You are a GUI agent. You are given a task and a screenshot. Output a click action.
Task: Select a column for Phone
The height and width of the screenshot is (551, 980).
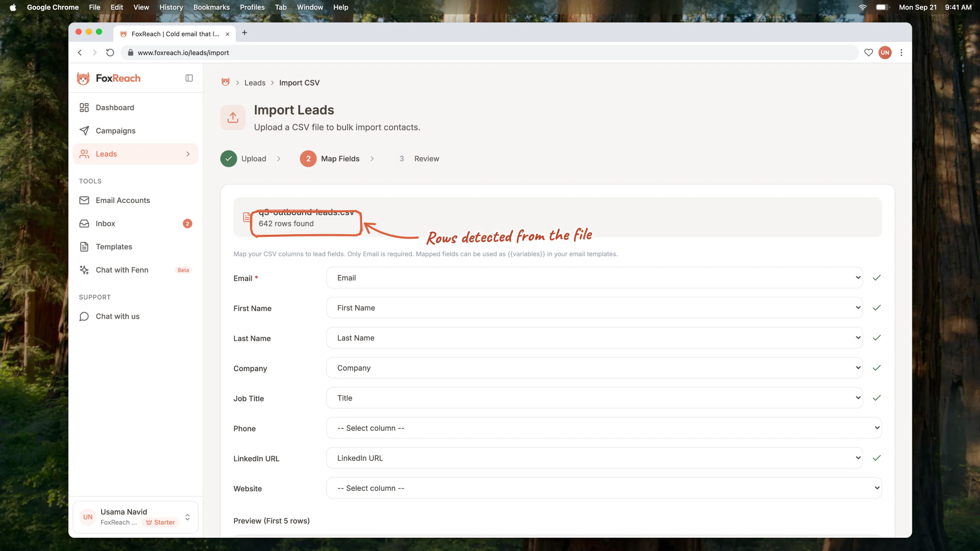pos(604,428)
